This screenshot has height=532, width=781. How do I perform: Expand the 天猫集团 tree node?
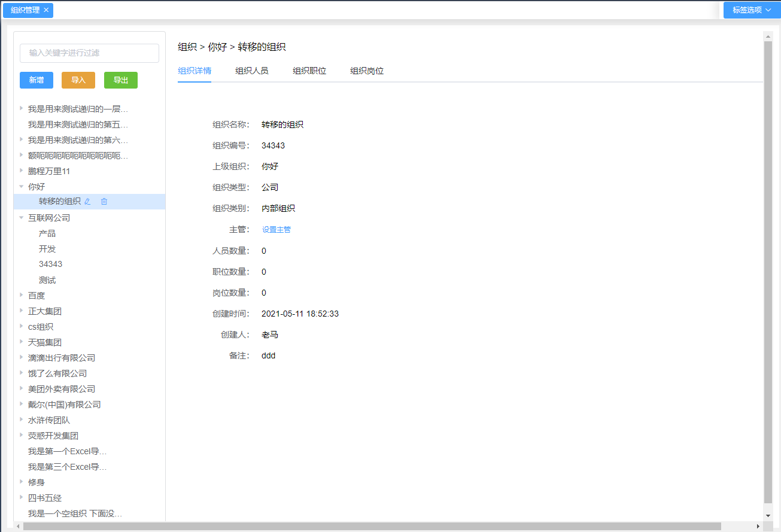click(22, 342)
